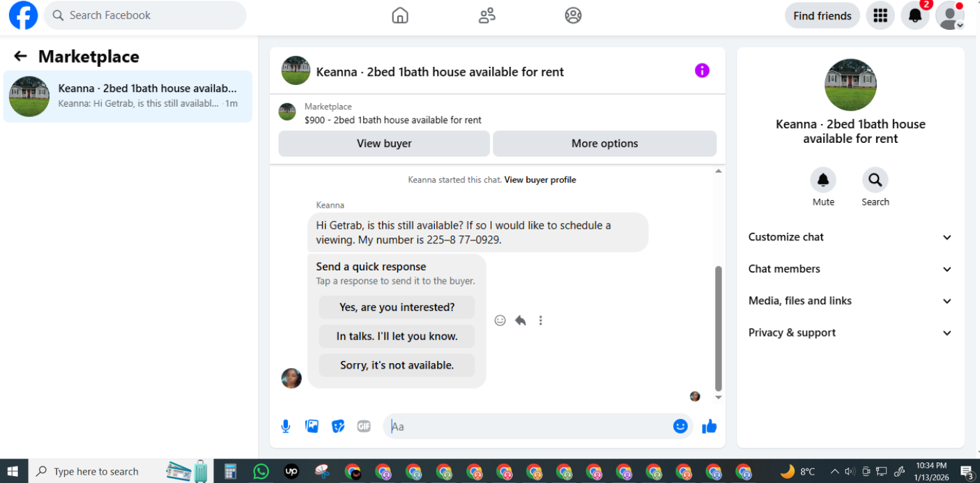This screenshot has width=980, height=483.
Task: Send quick response "Yes, are you interested?"
Action: pyautogui.click(x=397, y=307)
